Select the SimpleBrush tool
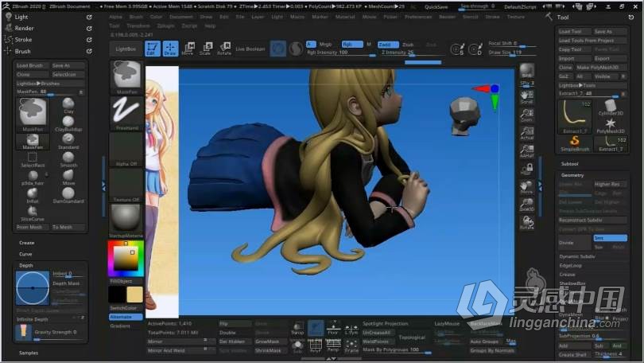 575,143
